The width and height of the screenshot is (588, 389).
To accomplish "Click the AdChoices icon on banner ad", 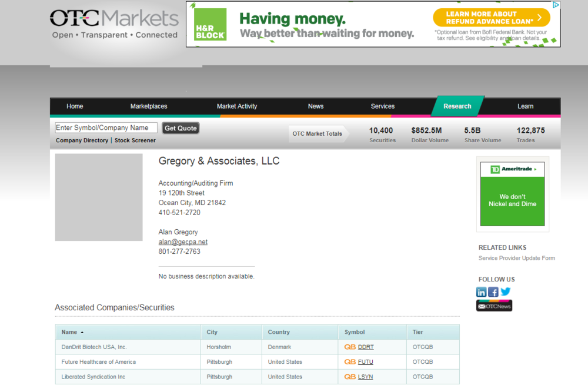I will coord(556,5).
